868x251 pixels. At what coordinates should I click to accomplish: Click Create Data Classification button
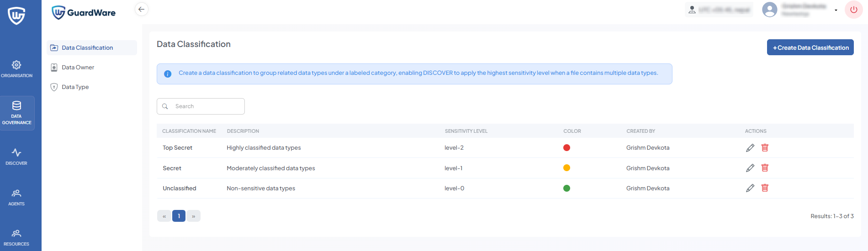(810, 47)
